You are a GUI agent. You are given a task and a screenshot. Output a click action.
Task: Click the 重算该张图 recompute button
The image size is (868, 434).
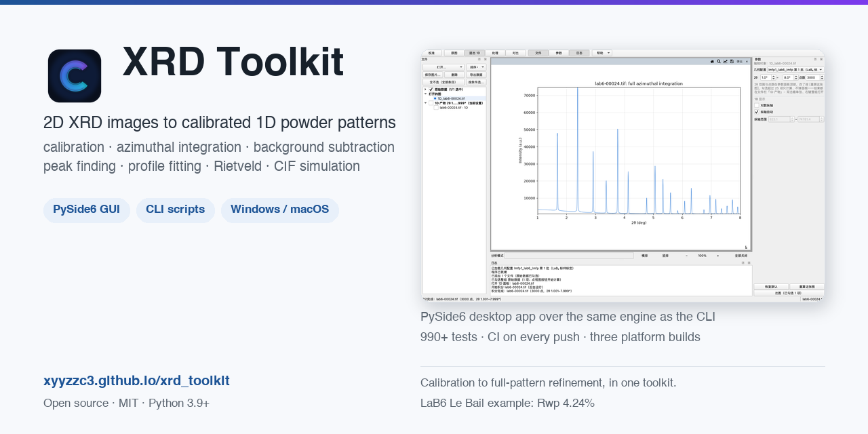click(807, 287)
